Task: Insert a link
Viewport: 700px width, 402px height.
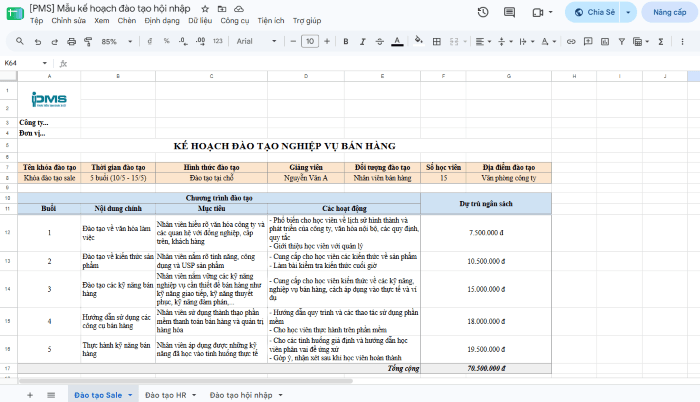Action: 571,42
